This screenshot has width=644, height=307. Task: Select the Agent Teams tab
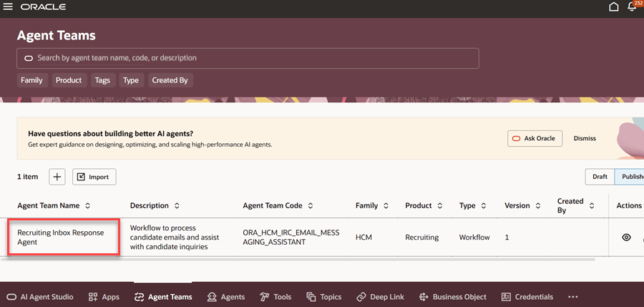(x=163, y=297)
